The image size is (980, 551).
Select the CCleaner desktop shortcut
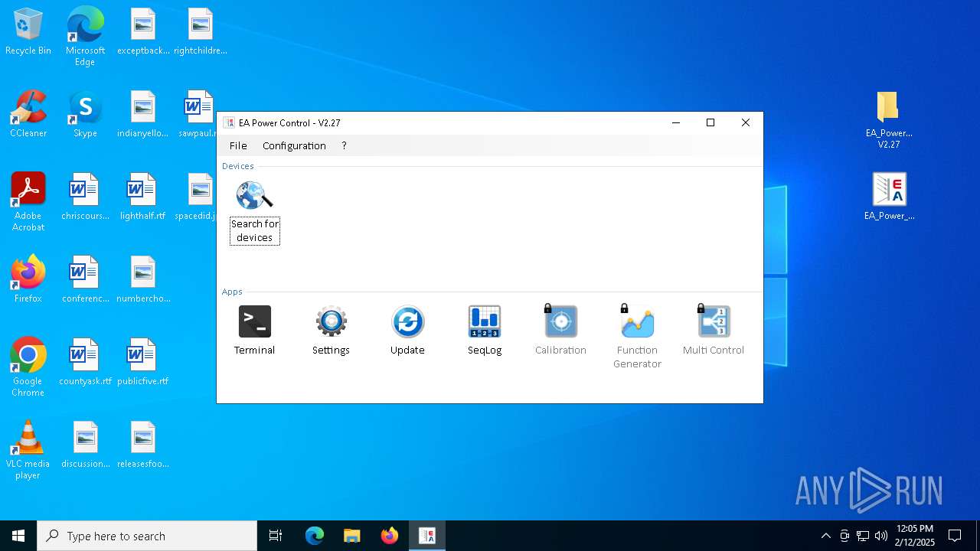(x=28, y=115)
